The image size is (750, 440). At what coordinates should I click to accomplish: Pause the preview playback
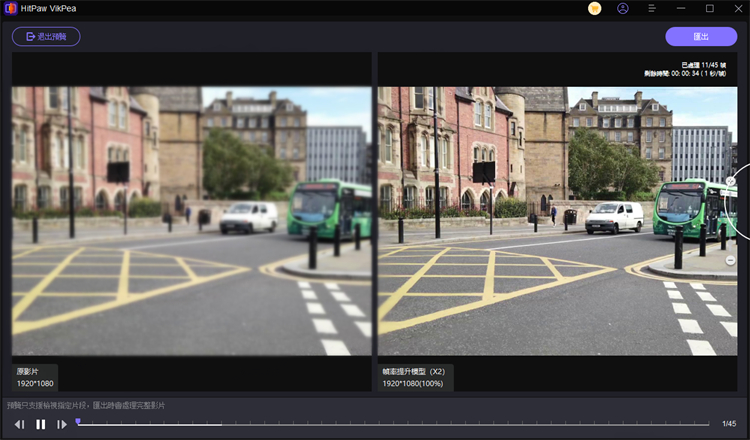pos(41,424)
